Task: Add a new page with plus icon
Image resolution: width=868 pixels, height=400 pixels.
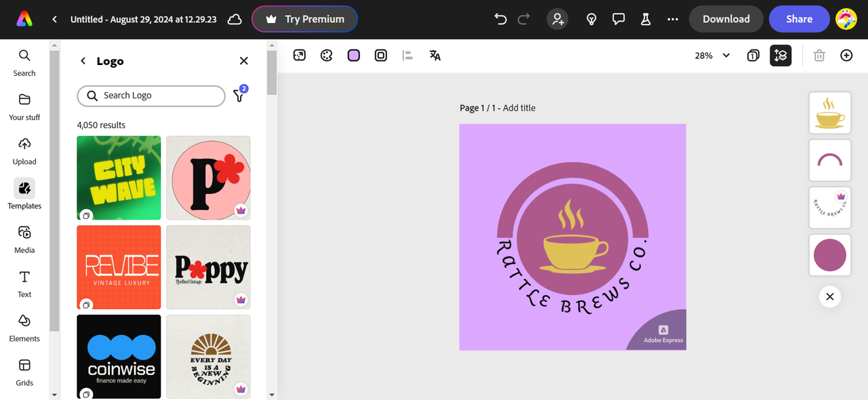Action: 846,56
